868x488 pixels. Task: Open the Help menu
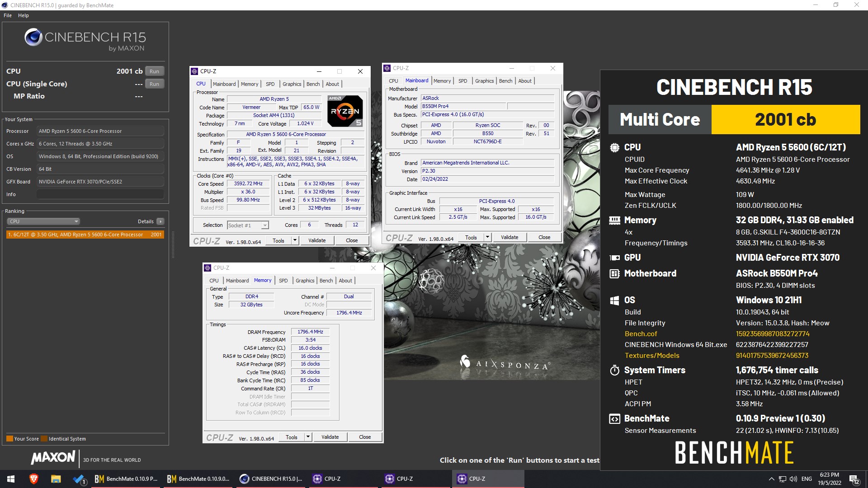(24, 15)
